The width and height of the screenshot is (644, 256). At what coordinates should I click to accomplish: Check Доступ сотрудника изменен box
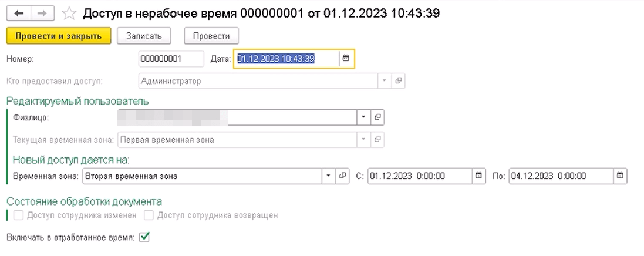(x=18, y=215)
